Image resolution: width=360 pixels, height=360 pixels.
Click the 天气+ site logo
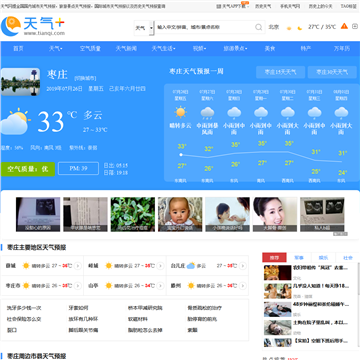click(x=33, y=26)
